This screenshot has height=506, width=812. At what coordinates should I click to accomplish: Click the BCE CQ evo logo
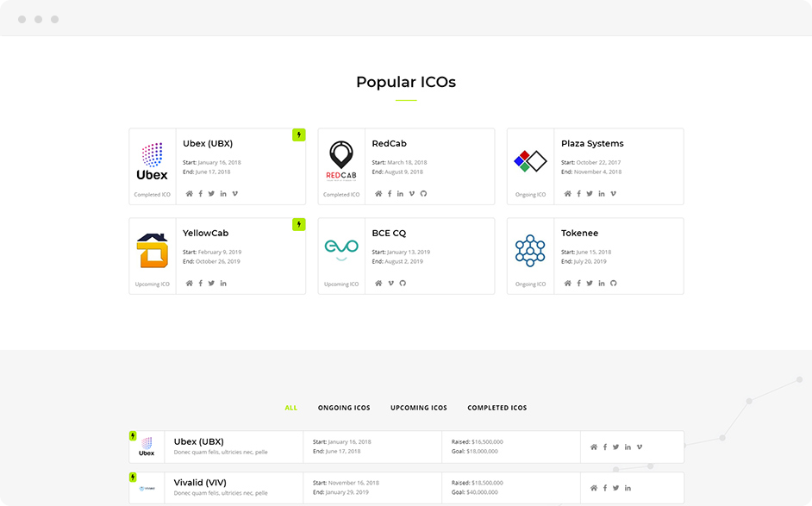point(341,250)
